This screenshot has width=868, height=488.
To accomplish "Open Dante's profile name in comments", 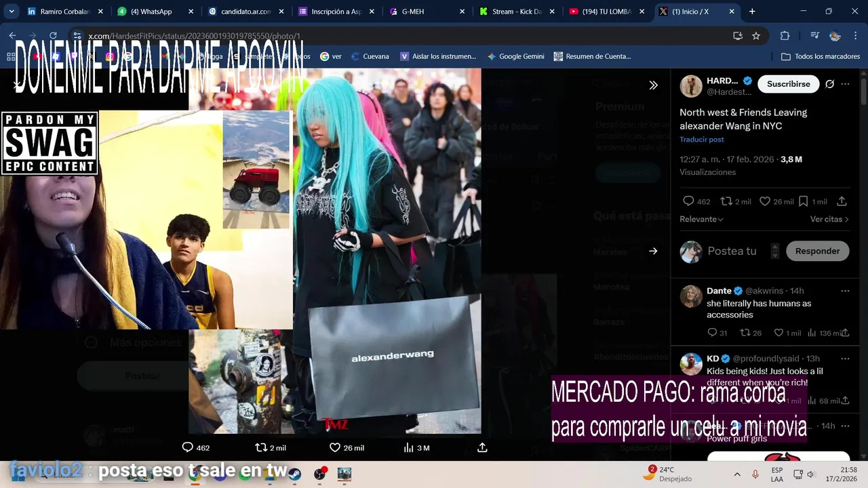I will point(719,291).
